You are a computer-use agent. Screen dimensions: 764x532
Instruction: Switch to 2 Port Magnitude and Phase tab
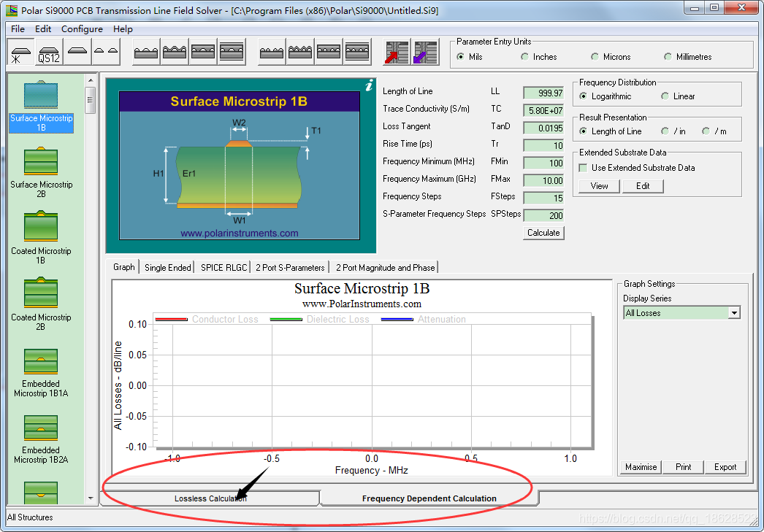pos(385,268)
